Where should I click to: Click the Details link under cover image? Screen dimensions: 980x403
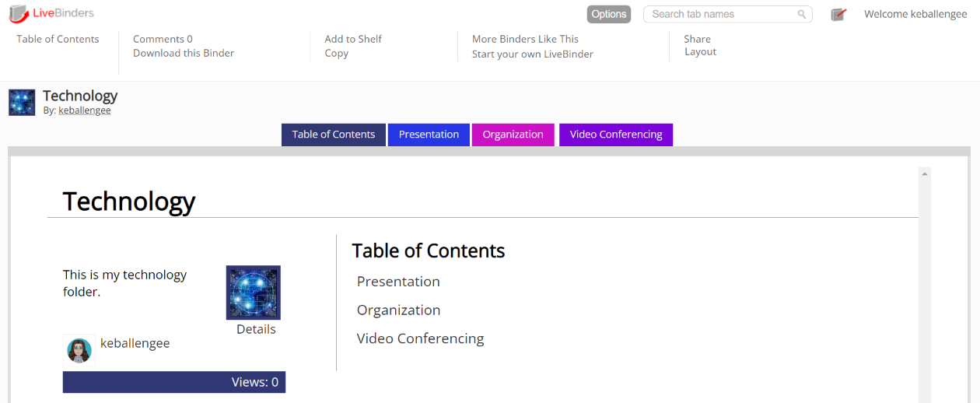pyautogui.click(x=256, y=329)
